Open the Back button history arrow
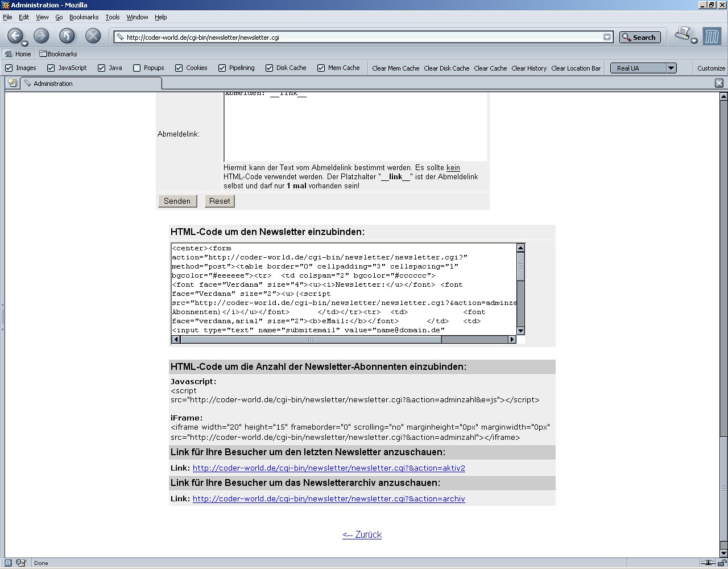The width and height of the screenshot is (728, 569). 24,43
